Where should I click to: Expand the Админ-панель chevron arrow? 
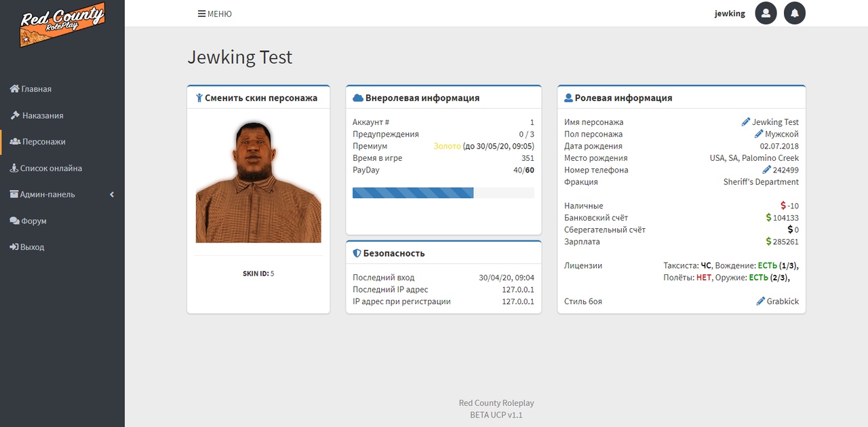click(x=112, y=195)
